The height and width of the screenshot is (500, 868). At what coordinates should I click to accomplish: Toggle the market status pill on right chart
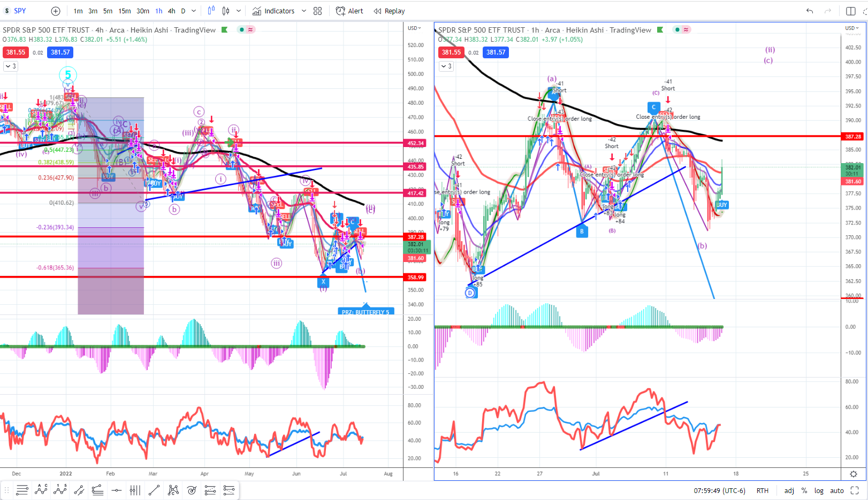(x=682, y=29)
